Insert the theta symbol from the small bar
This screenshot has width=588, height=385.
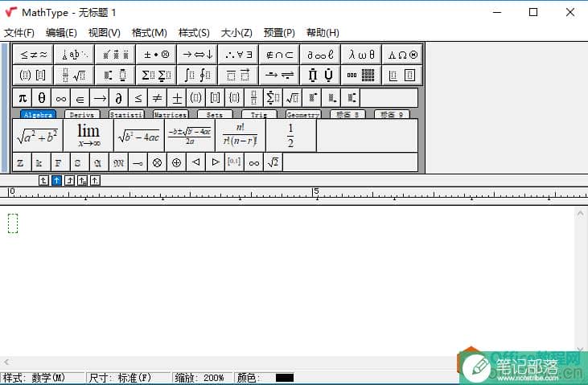coord(42,98)
